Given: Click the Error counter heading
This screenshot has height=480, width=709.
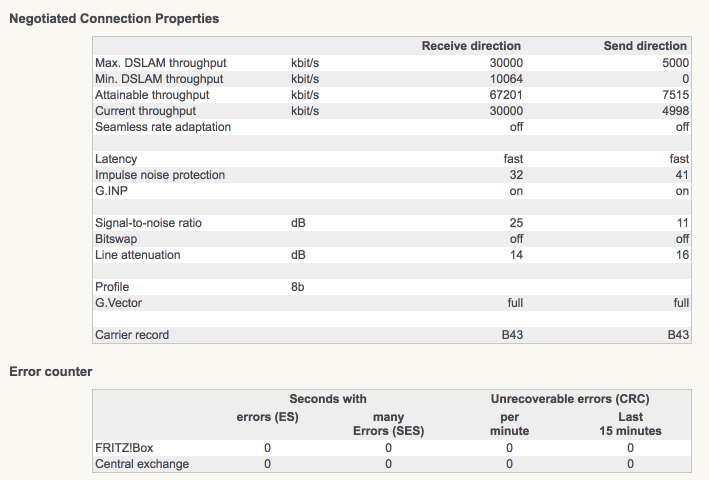Looking at the screenshot, I should (x=51, y=372).
